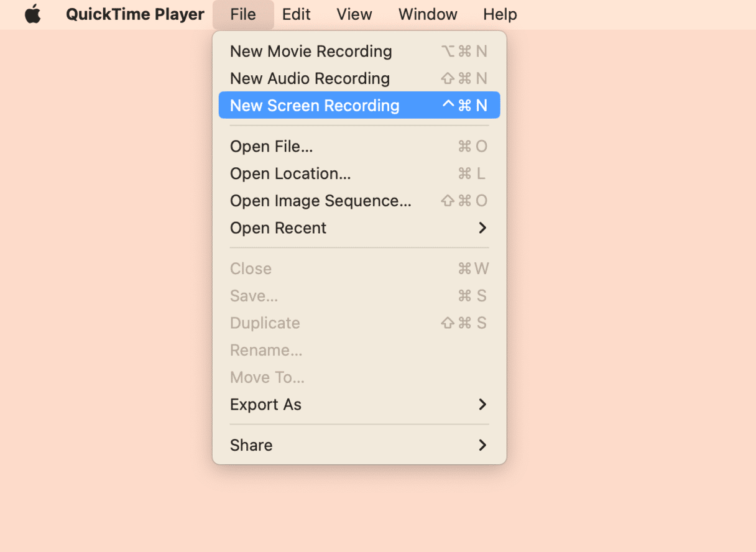Open the Apple logo menu
Screen dimensions: 756x552
pyautogui.click(x=32, y=14)
